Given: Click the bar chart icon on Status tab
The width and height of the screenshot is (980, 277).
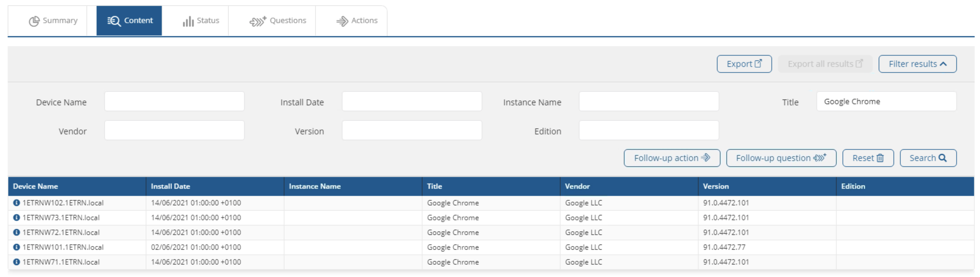Looking at the screenshot, I should coord(188,21).
